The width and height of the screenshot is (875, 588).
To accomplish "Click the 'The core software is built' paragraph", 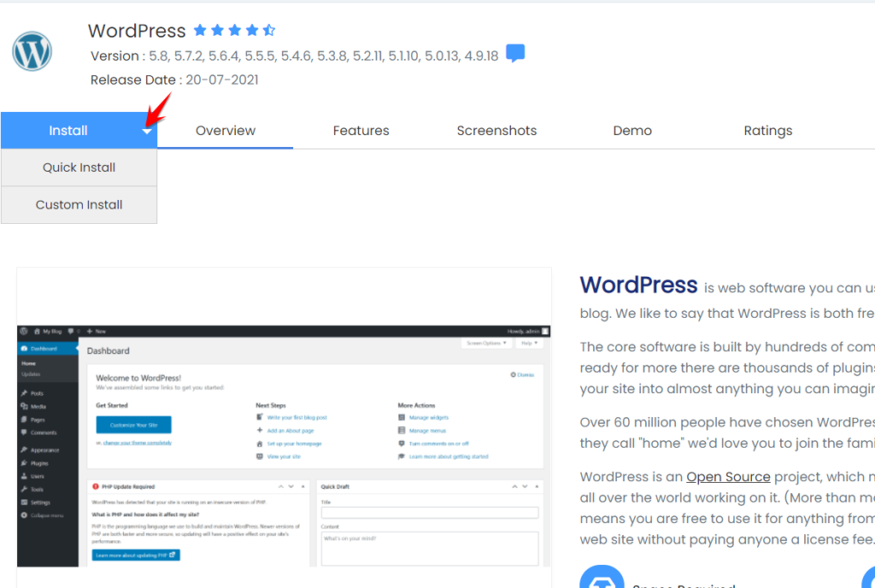I will coord(727,367).
